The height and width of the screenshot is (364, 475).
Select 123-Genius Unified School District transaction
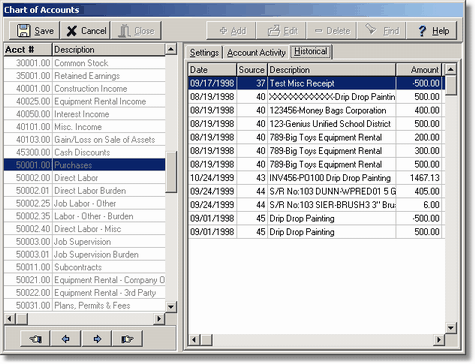tap(316, 124)
